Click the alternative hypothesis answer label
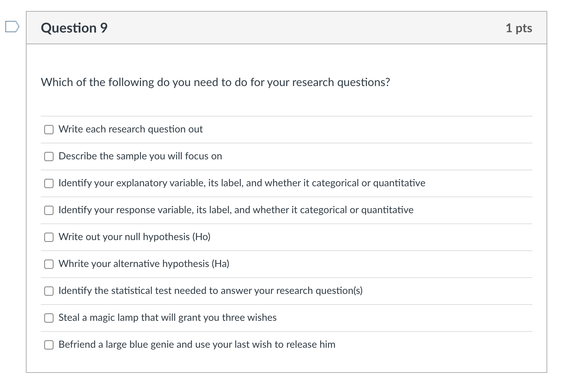 (143, 264)
